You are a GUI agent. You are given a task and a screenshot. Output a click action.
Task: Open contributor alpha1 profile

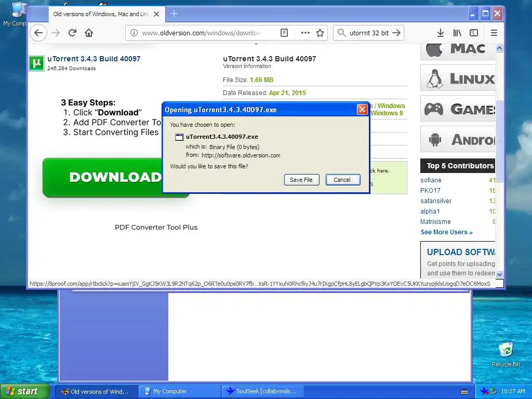430,211
